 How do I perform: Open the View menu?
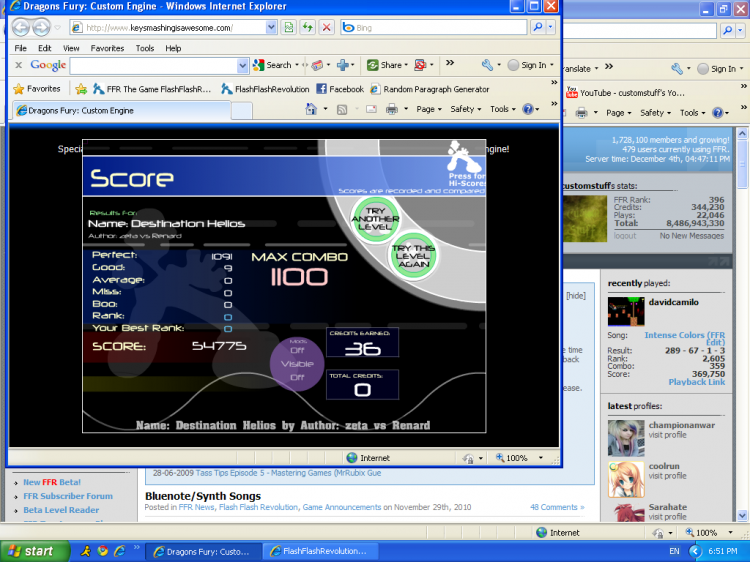point(71,48)
